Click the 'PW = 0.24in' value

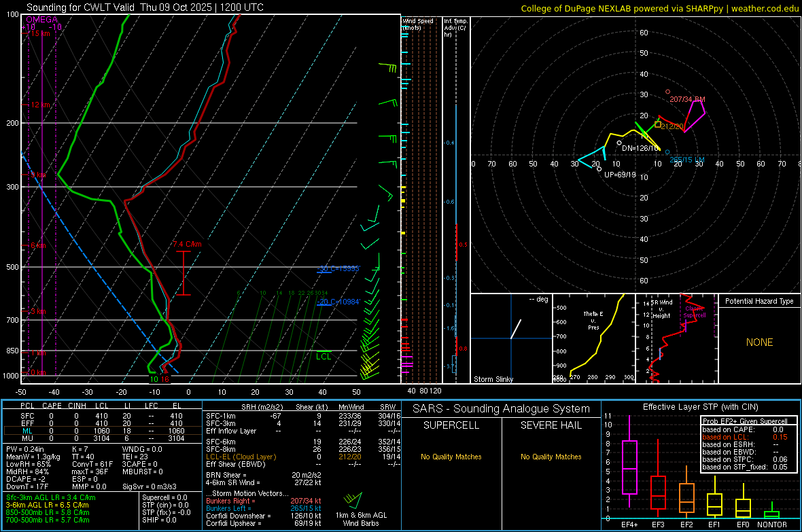point(24,449)
